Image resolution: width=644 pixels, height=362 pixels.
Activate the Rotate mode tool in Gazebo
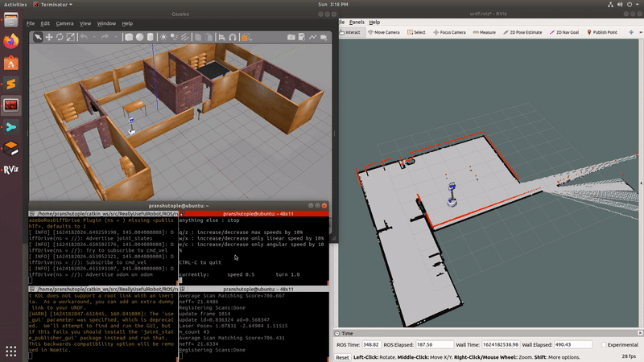point(60,37)
